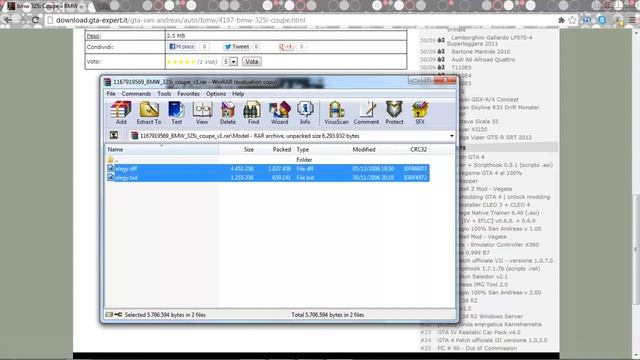Click the Delete toolbar icon

point(227,113)
